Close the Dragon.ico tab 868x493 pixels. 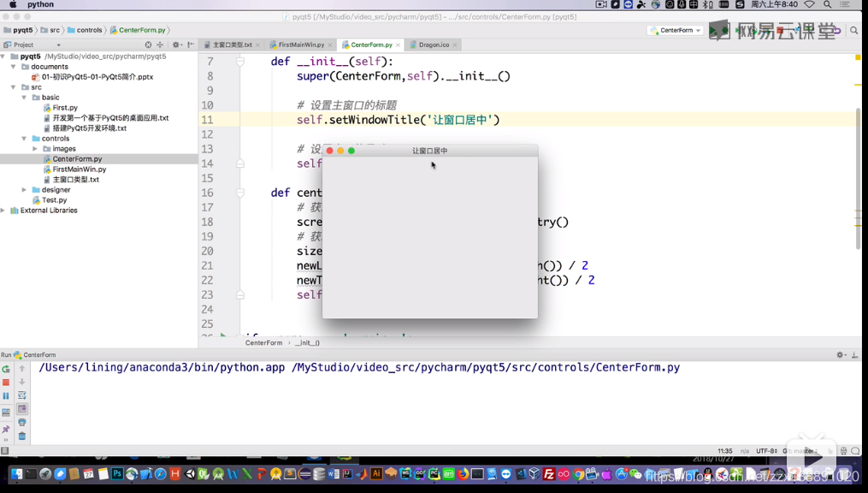point(455,45)
